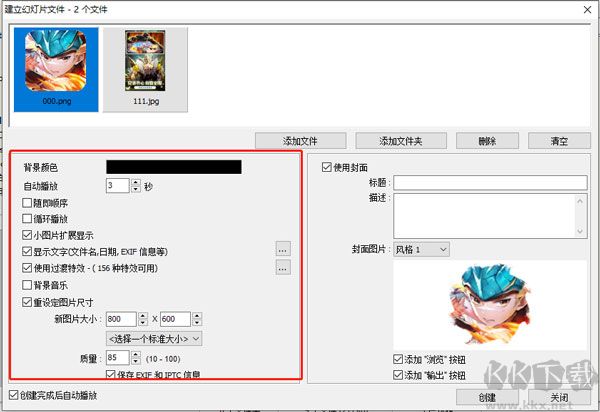600x412 pixels.
Task: Open 显示文字 options with the ... button
Action: tap(283, 249)
